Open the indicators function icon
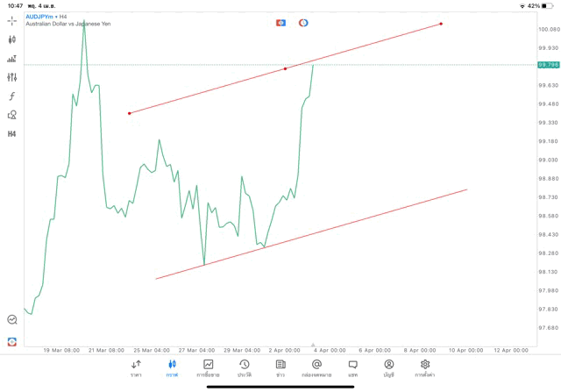561x392 pixels. click(x=12, y=96)
